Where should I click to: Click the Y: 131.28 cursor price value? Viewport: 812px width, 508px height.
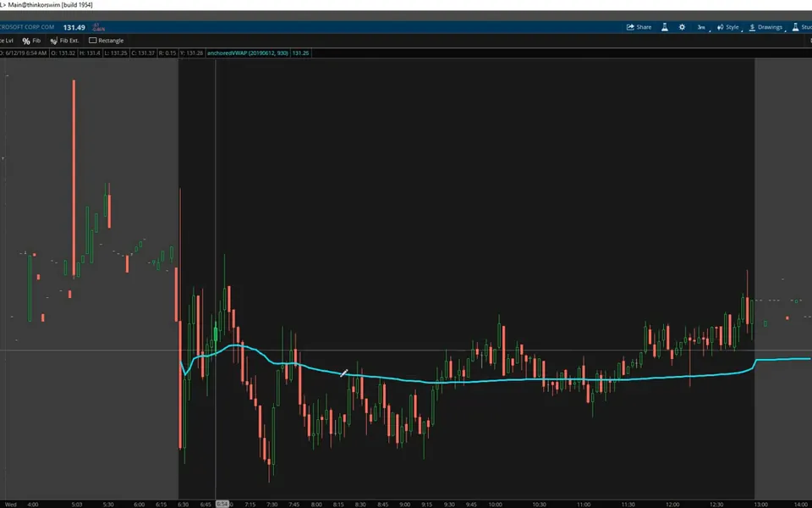192,52
